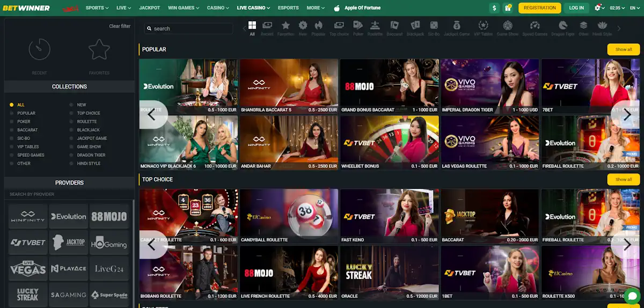Open Recent games clock in sidebar
This screenshot has width=644, height=308.
coord(39,50)
